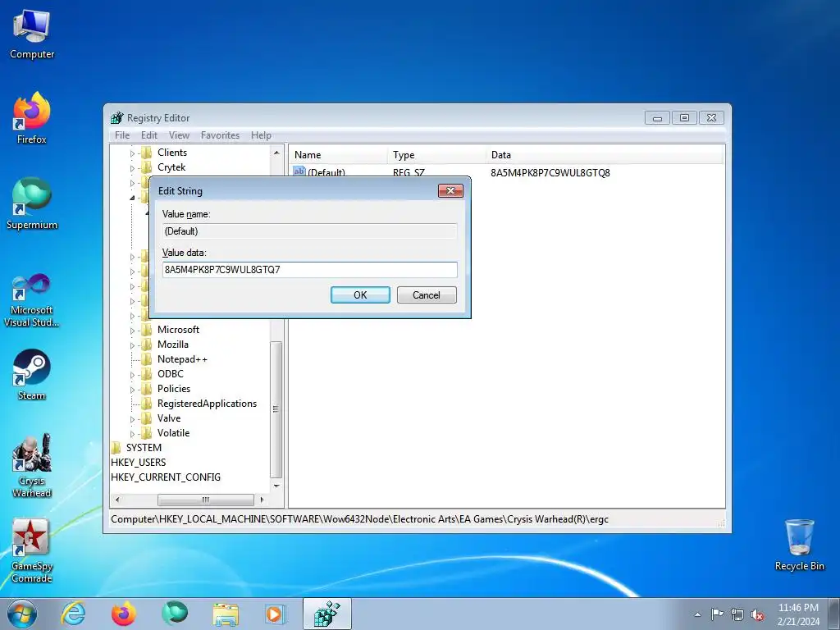Screen dimensions: 840x630
Task: Expand the ODBC registry key
Action: (x=132, y=375)
